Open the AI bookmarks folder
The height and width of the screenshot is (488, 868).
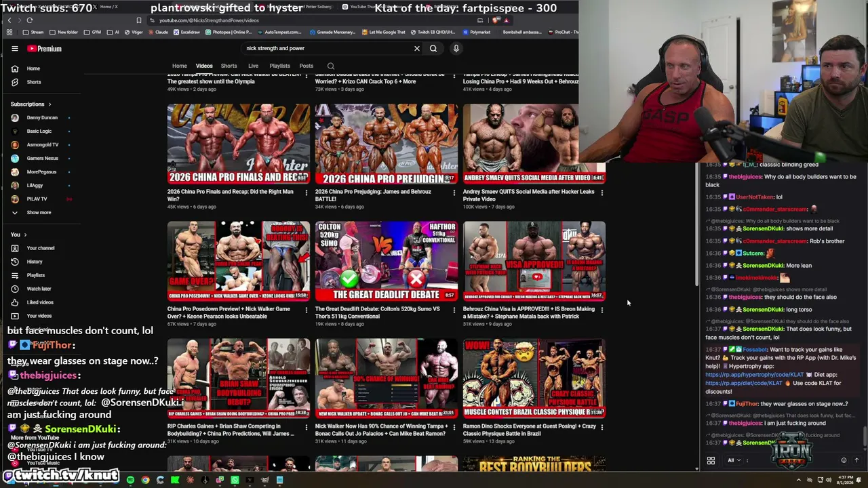(113, 32)
